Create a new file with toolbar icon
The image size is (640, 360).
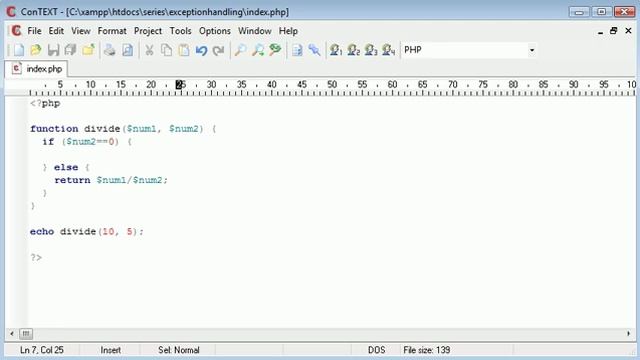18,50
